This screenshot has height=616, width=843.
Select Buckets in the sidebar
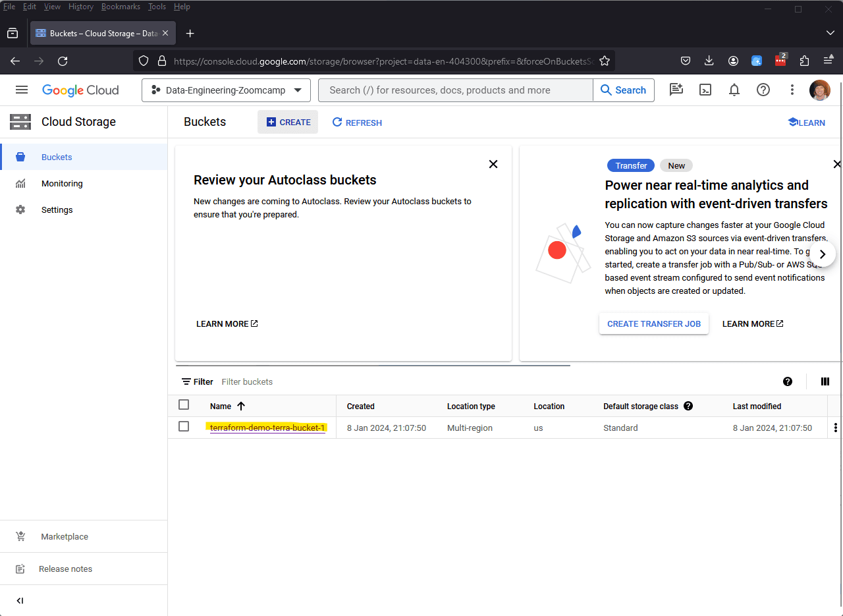pyautogui.click(x=84, y=157)
